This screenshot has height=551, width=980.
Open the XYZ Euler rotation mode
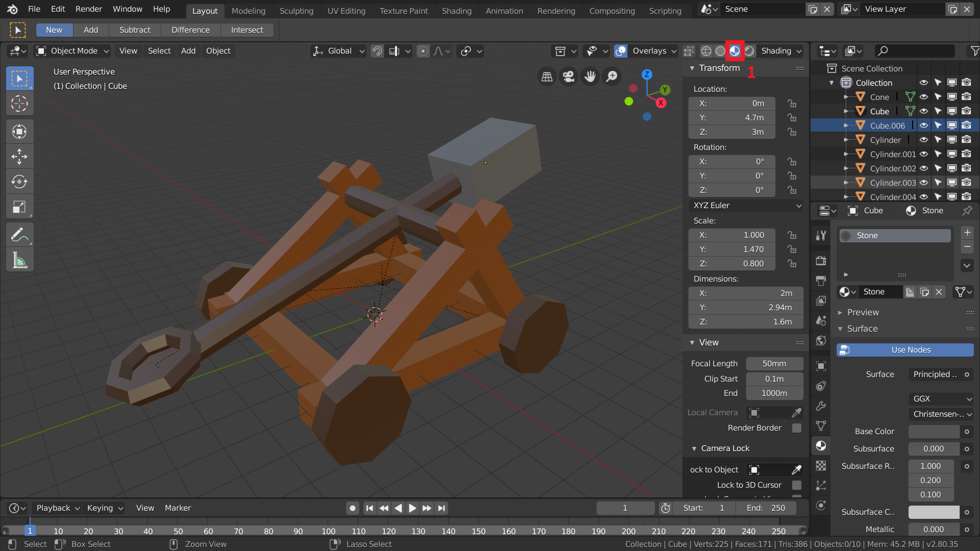click(746, 206)
